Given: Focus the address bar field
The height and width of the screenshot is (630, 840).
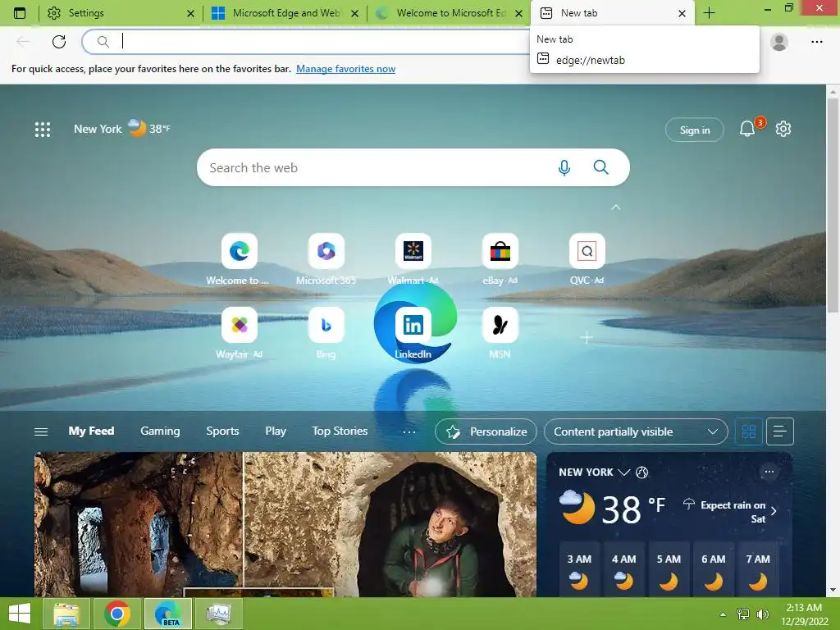Looking at the screenshot, I should pyautogui.click(x=305, y=41).
